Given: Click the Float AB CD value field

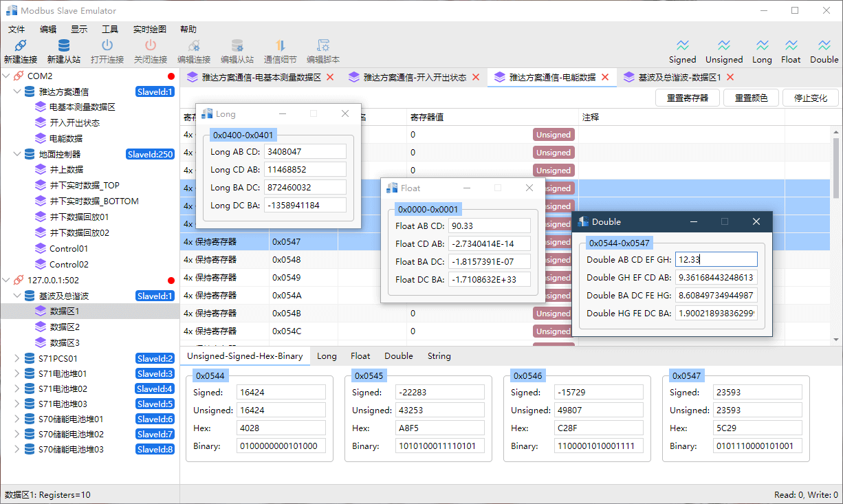Looking at the screenshot, I should point(489,226).
